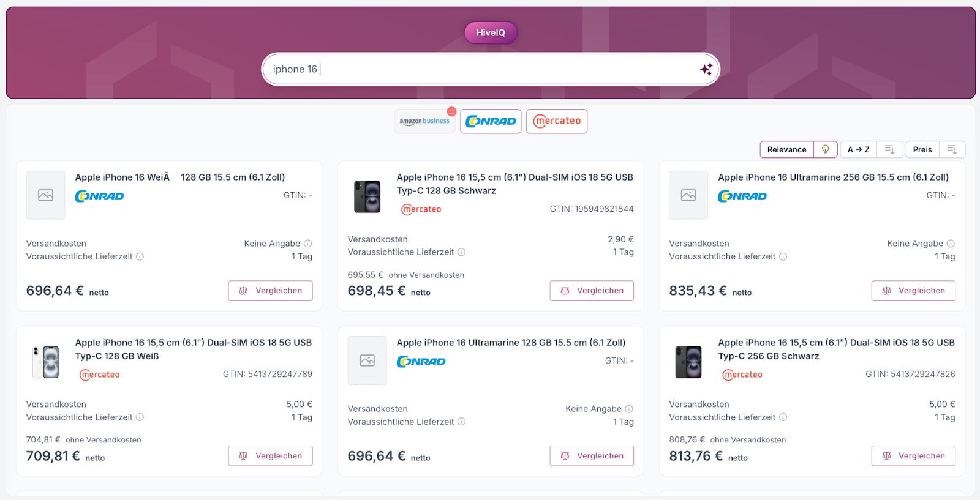The width and height of the screenshot is (980, 500).
Task: Open thumbnail of iPhone 16 256 GB Schwarz
Action: [688, 361]
